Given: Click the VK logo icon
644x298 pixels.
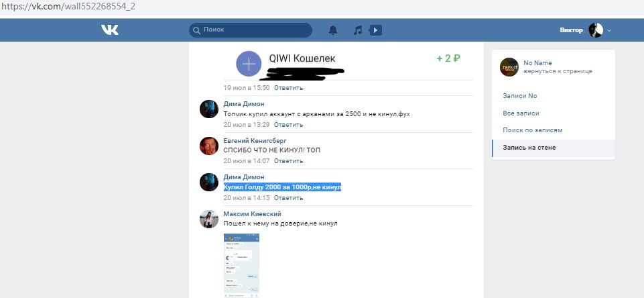Looking at the screenshot, I should (x=109, y=30).
